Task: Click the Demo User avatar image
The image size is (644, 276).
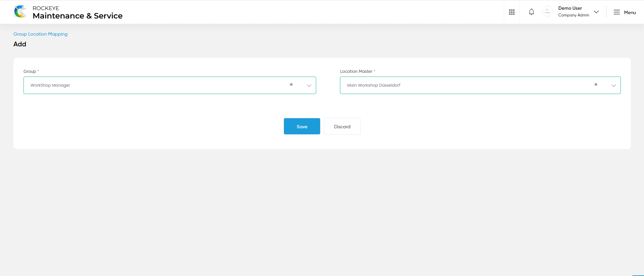Action: pyautogui.click(x=547, y=12)
